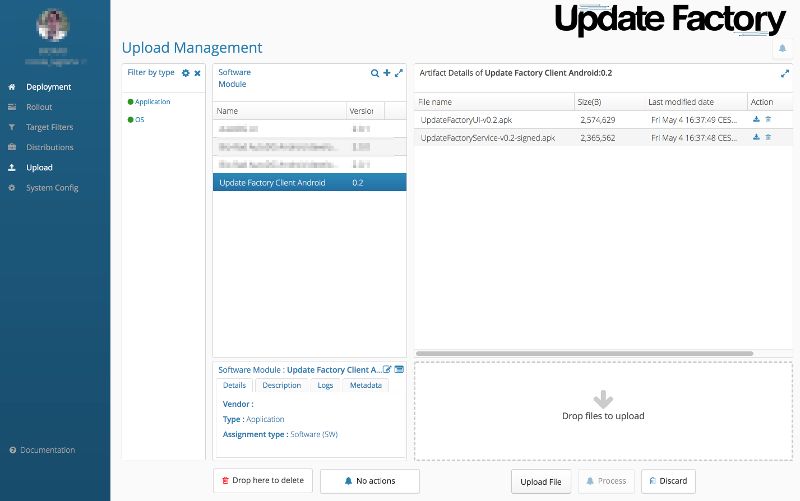
Task: Click the Target Filters funnel icon
Action: tap(12, 127)
